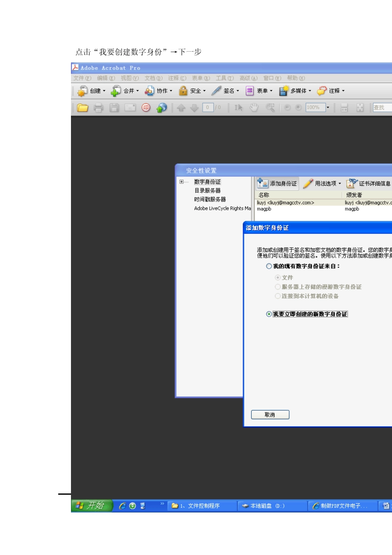Expand the taskbar quick launch chevron
This screenshot has height=555, width=392.
[162, 503]
